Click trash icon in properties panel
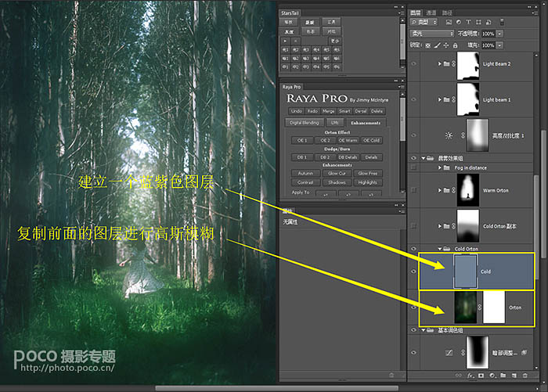548x392 pixels. click(x=391, y=376)
